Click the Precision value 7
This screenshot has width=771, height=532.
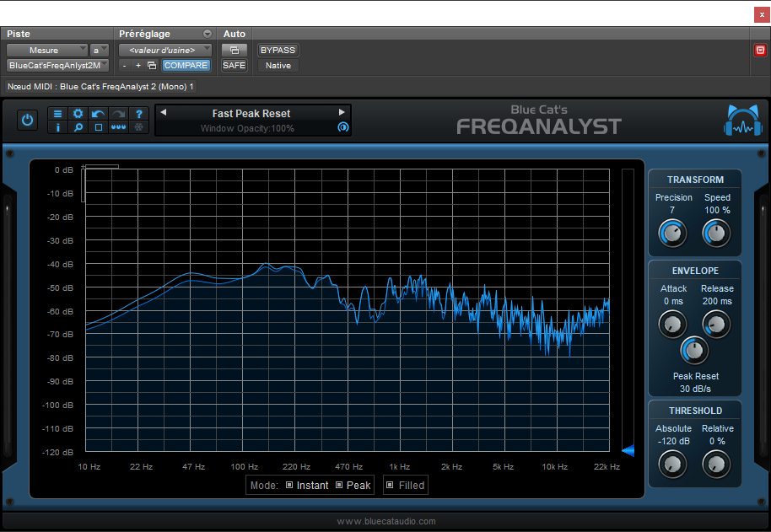coord(672,210)
